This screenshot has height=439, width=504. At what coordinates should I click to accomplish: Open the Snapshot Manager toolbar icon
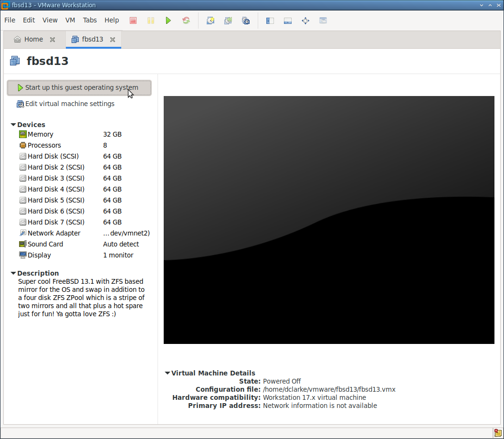(x=246, y=21)
